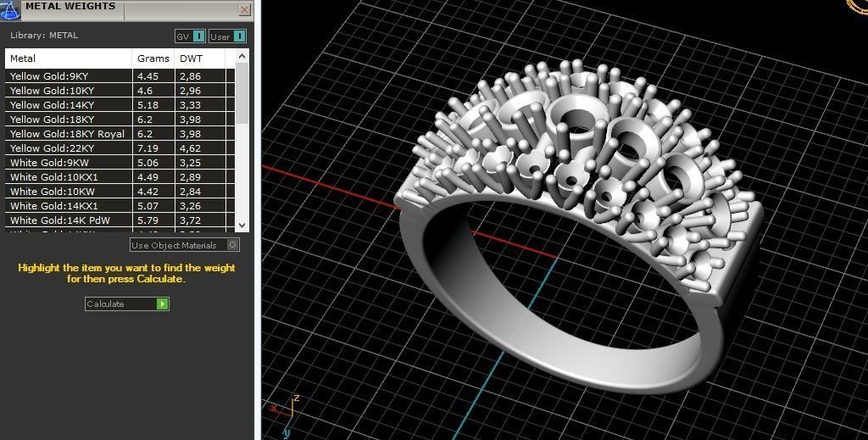Screen dimensions: 868x440
Task: Select the Yellow Gold:14KY row
Action: click(x=120, y=105)
